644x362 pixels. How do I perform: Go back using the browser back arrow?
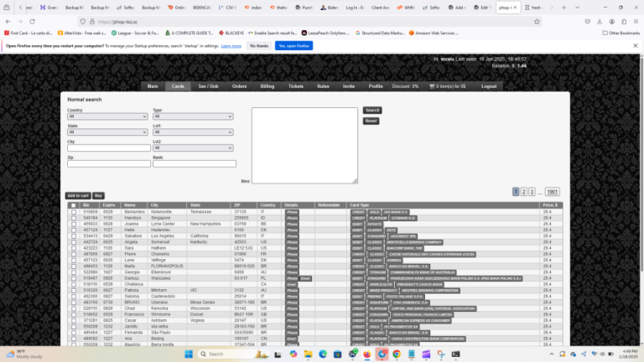(8, 21)
